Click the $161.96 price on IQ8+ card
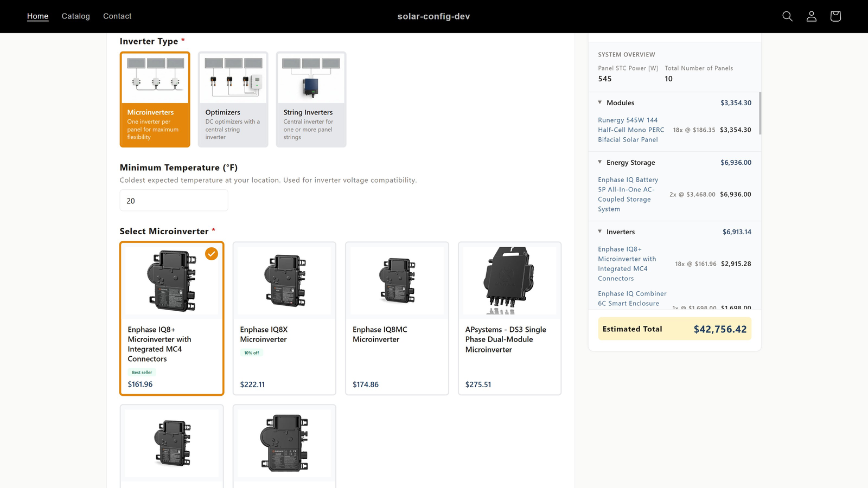The height and width of the screenshot is (488, 868). pos(140,384)
